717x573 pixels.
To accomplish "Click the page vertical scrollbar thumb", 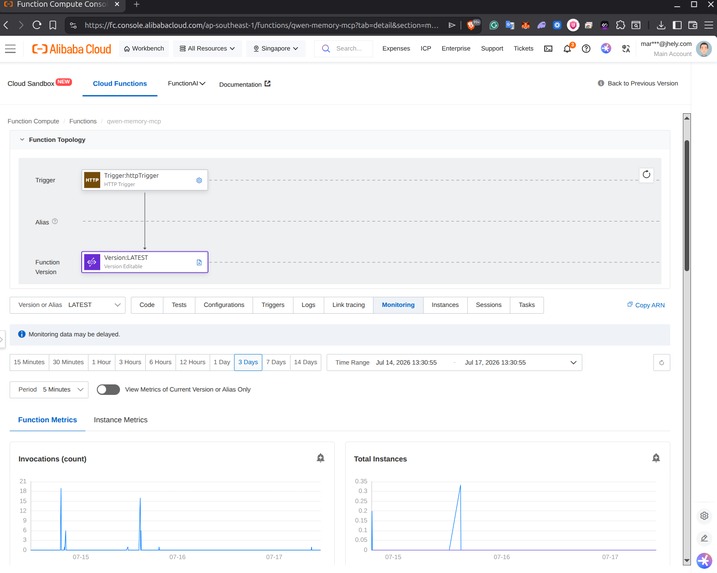I will (686, 206).
